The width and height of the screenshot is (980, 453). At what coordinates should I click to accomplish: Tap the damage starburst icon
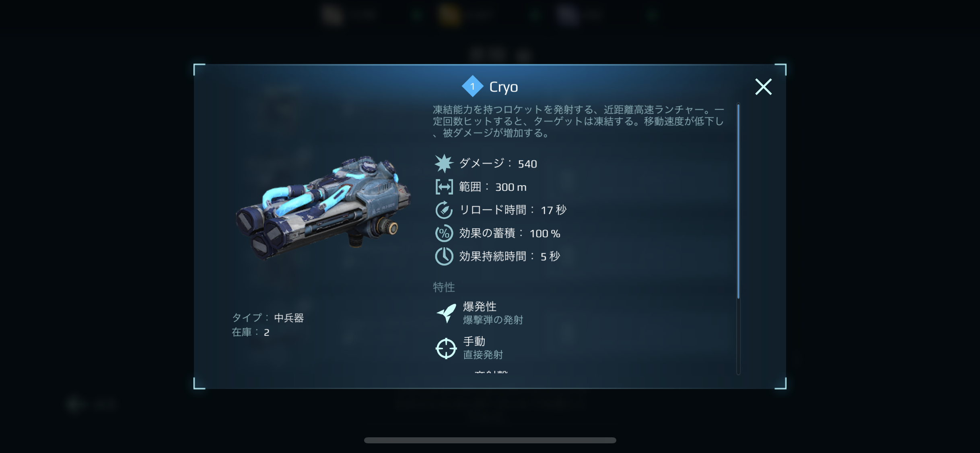pyautogui.click(x=444, y=163)
